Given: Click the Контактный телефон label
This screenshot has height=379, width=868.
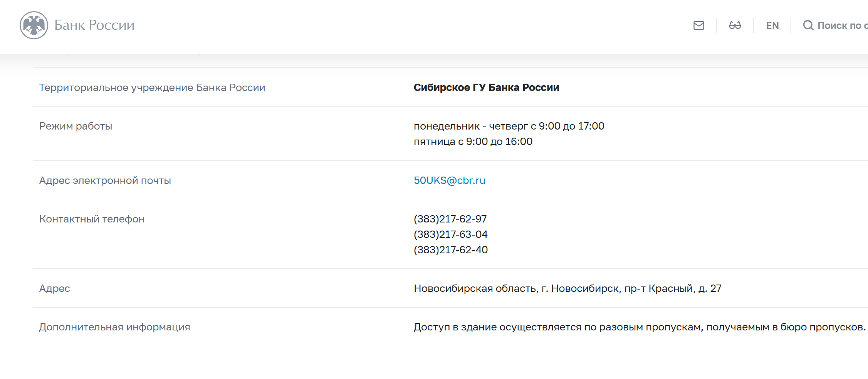Looking at the screenshot, I should [x=92, y=219].
